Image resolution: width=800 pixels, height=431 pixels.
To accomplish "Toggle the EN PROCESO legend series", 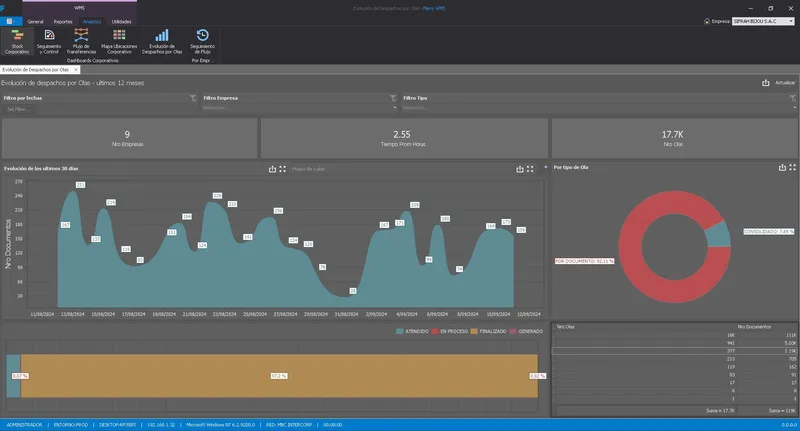I will [x=449, y=332].
